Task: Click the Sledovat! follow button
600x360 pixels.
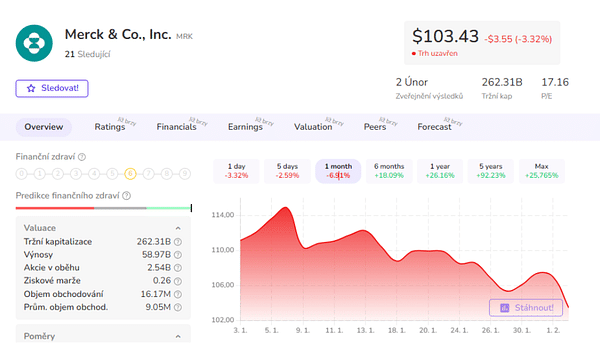Action: point(52,88)
